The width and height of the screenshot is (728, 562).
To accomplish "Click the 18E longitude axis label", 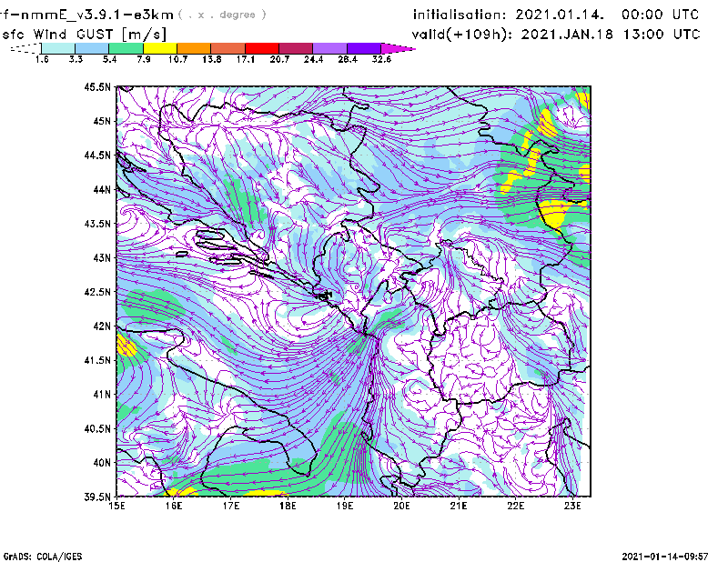I will tap(288, 506).
